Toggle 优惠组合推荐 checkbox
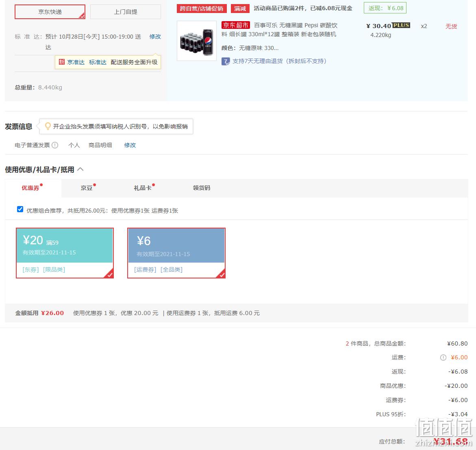The height and width of the screenshot is (450, 476). (x=20, y=209)
